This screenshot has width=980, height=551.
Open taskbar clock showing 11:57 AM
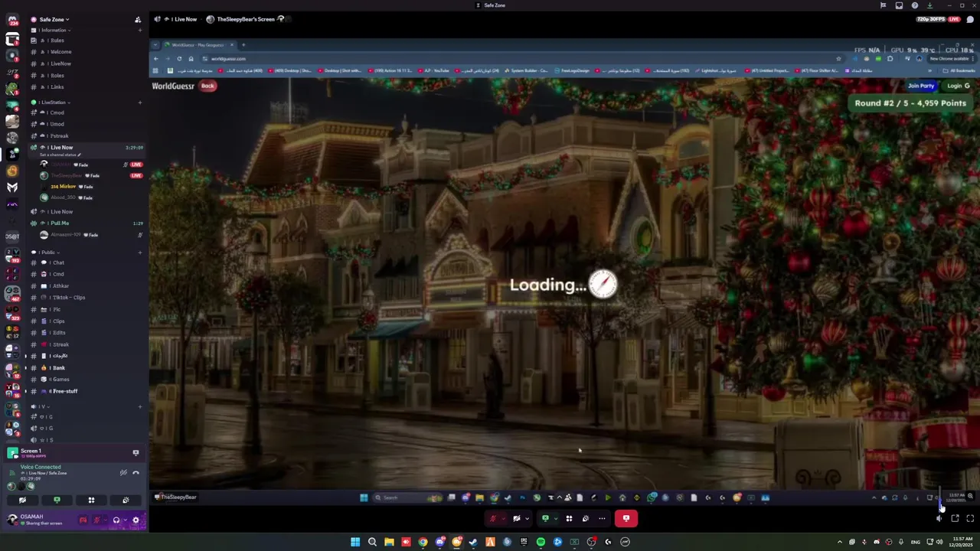[960, 542]
